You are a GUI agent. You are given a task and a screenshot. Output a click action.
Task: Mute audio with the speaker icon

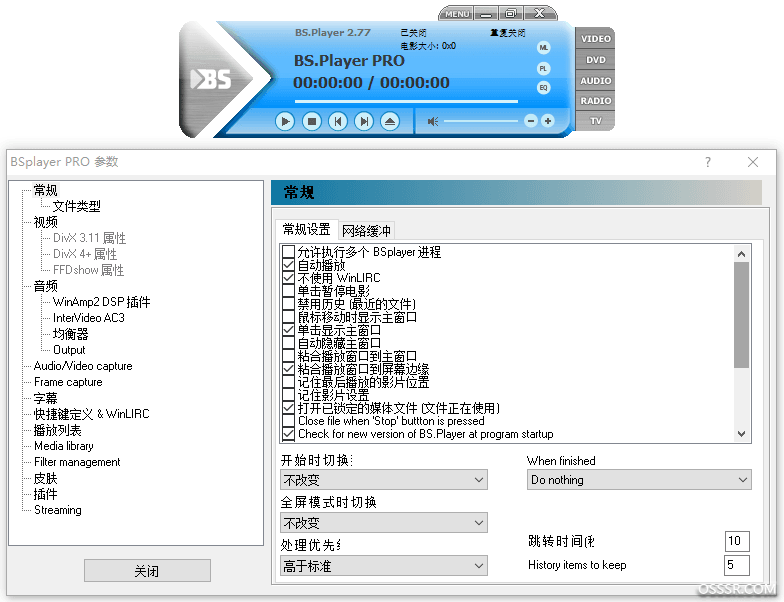(432, 122)
